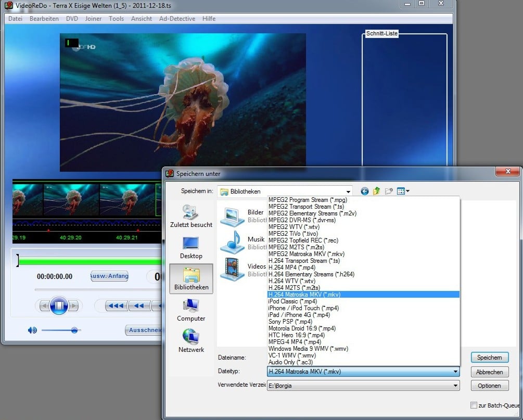523x420 pixels.
Task: Click the speaker volume icon
Action: pos(32,330)
